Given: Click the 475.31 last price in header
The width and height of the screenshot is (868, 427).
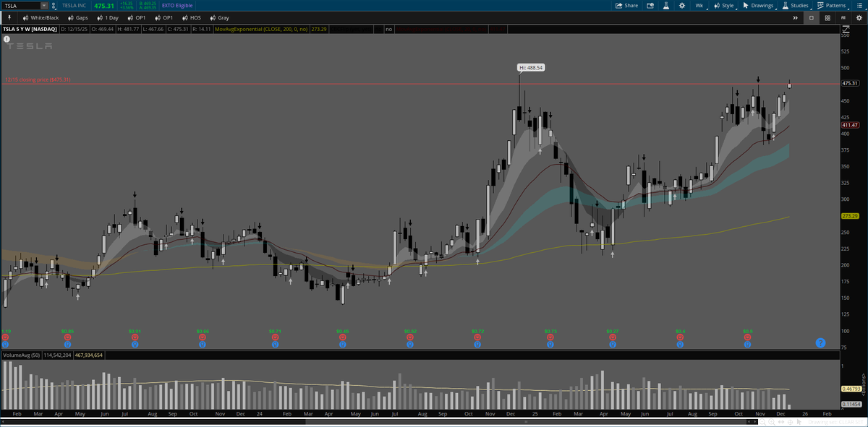Looking at the screenshot, I should pos(105,5).
